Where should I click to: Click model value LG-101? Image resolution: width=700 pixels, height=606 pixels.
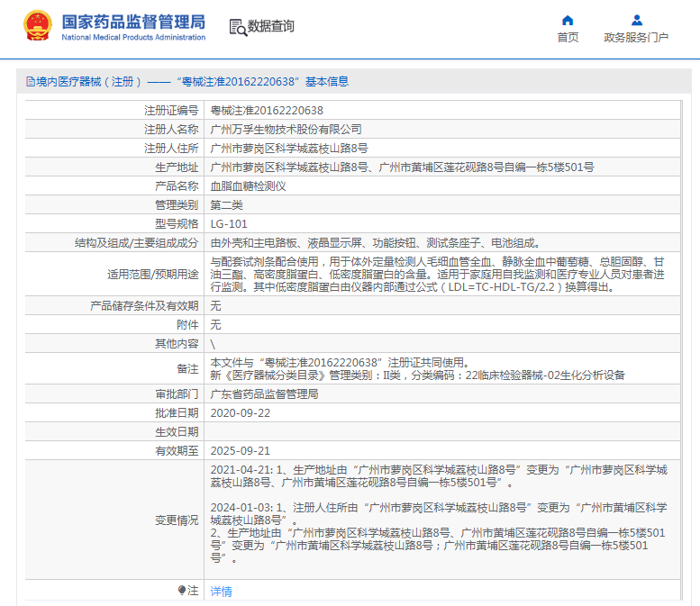click(229, 224)
